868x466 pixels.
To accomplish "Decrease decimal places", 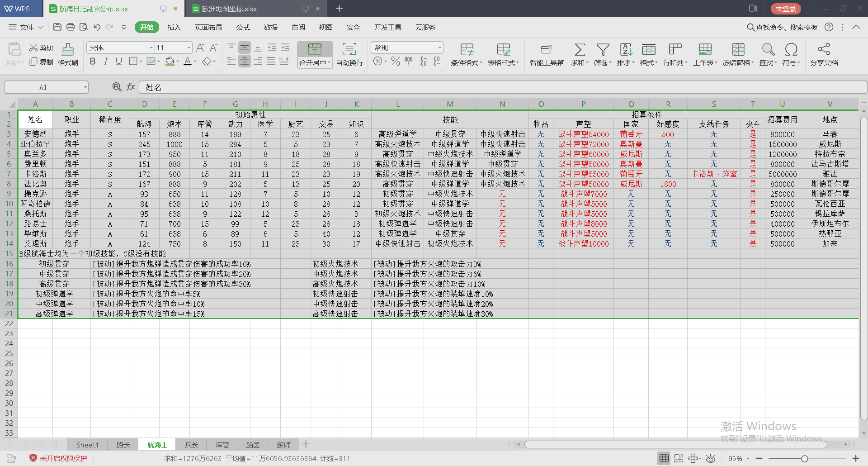I will (x=436, y=61).
